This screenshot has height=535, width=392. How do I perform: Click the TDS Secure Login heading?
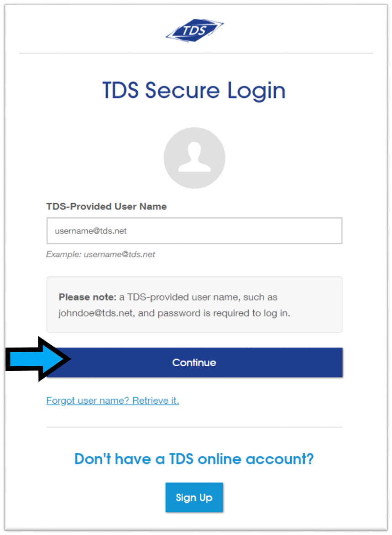tap(194, 91)
